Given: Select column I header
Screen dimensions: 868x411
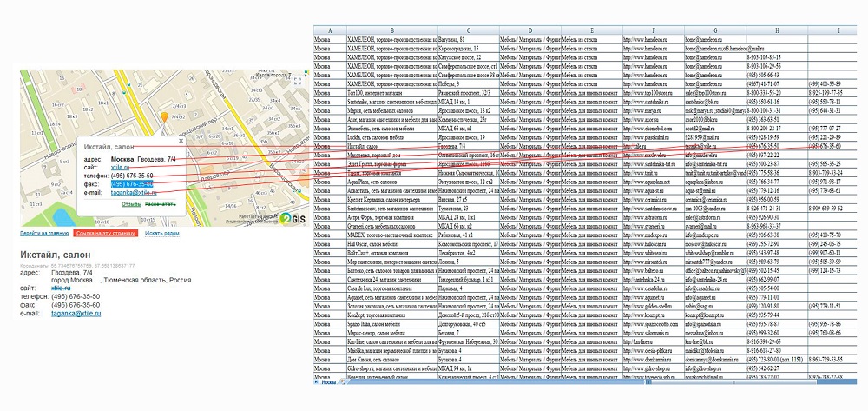Looking at the screenshot, I should tap(837, 31).
